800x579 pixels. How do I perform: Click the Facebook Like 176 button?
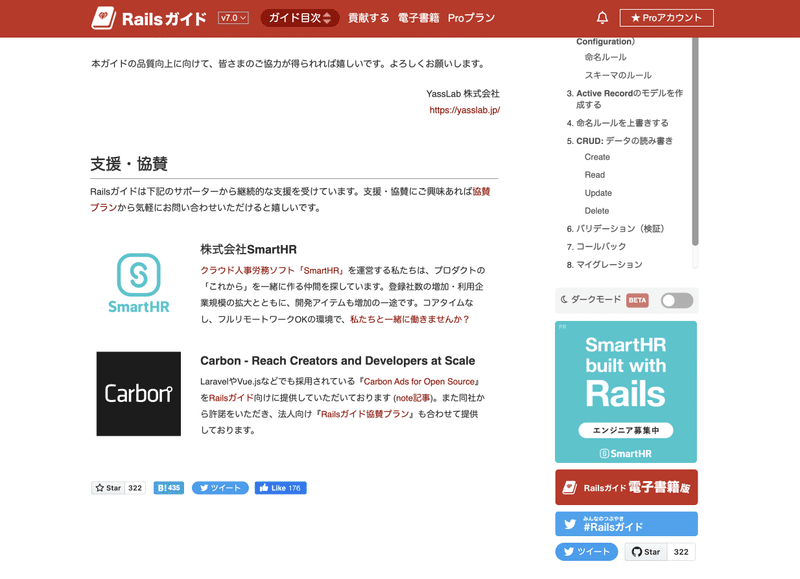[x=281, y=488]
